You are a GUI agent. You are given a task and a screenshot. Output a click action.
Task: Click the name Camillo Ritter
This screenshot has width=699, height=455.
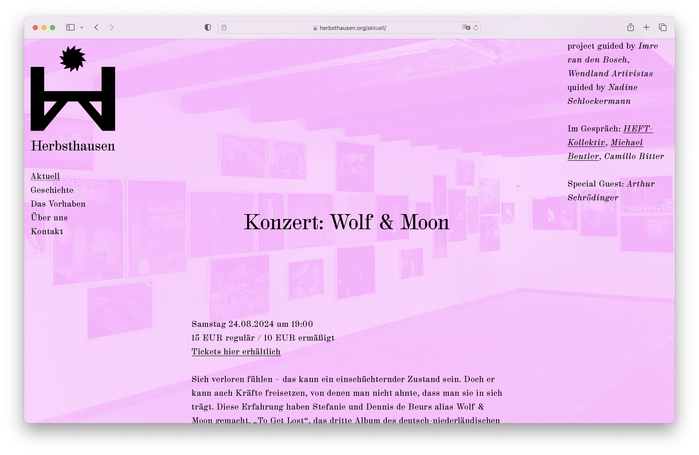tap(634, 156)
